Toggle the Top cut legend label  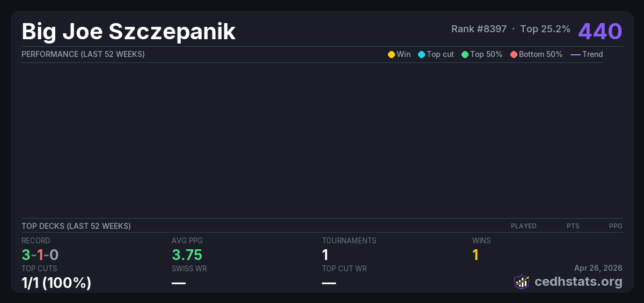[x=440, y=54]
